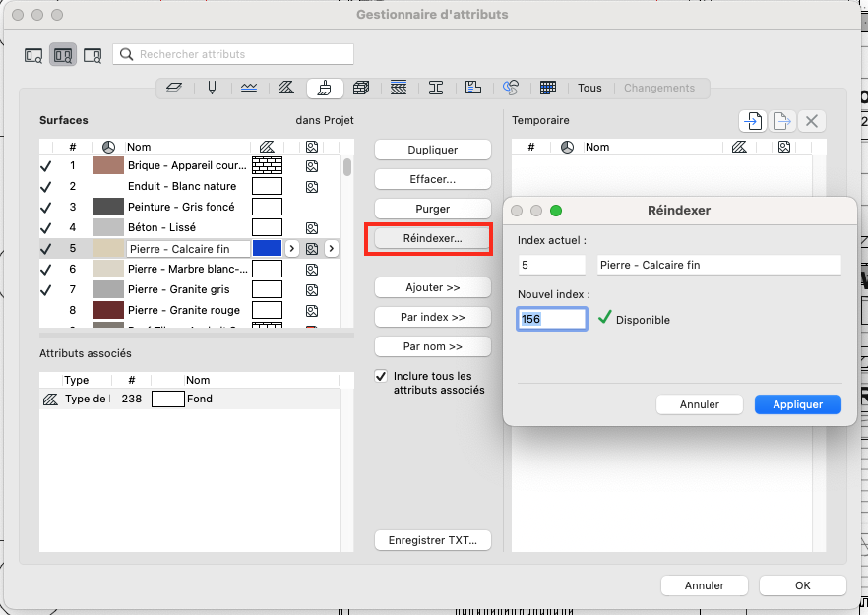Viewport: 868px width, 615px height.
Task: Open the Composites attribute tab
Action: click(x=399, y=88)
